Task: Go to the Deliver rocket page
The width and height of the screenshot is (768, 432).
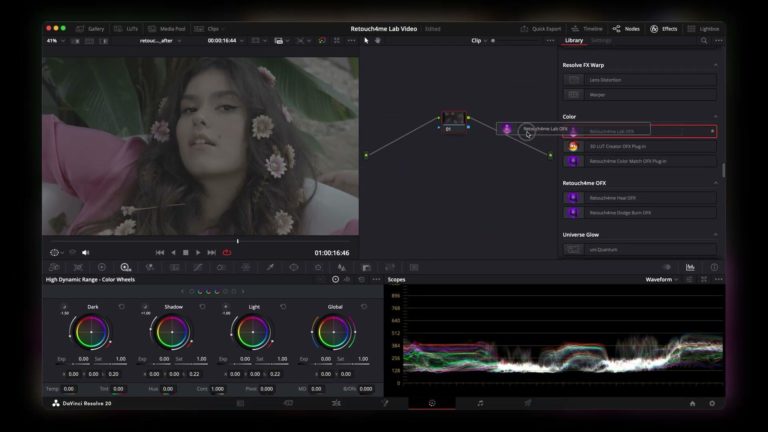Action: (528, 403)
